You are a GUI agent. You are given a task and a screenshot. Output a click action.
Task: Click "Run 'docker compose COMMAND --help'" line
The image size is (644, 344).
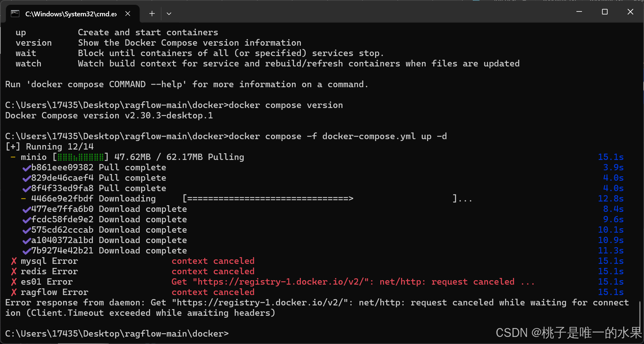187,85
